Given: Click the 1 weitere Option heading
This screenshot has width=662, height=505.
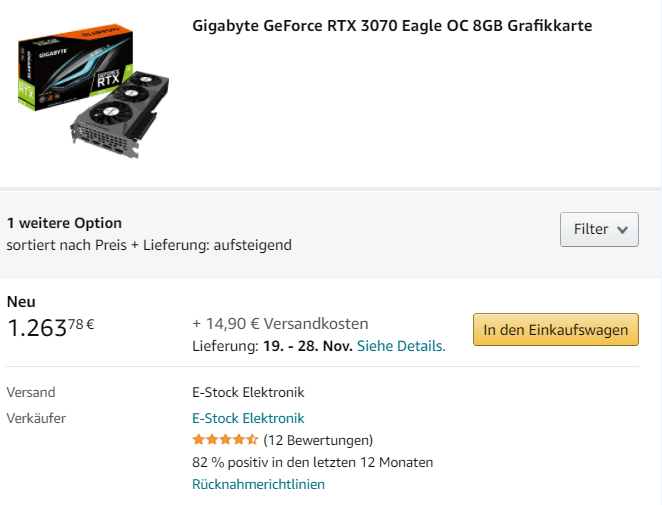Looking at the screenshot, I should coord(64,223).
